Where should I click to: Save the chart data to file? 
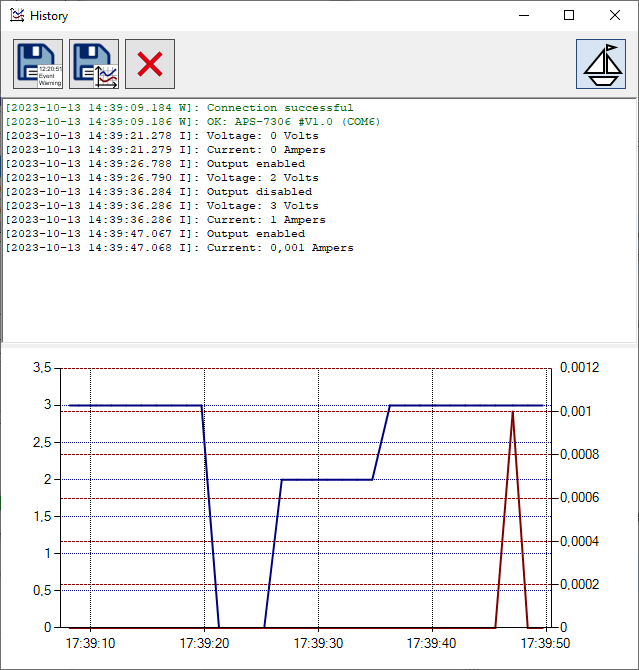pyautogui.click(x=94, y=64)
